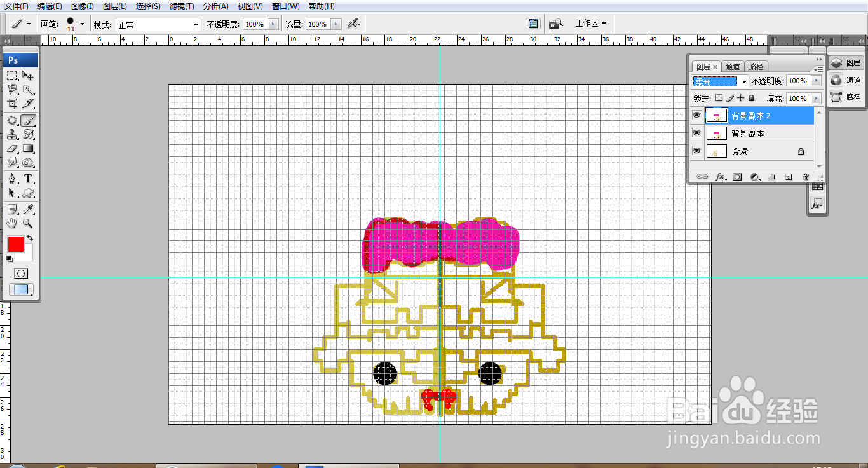Select the Slice tool

(x=28, y=104)
